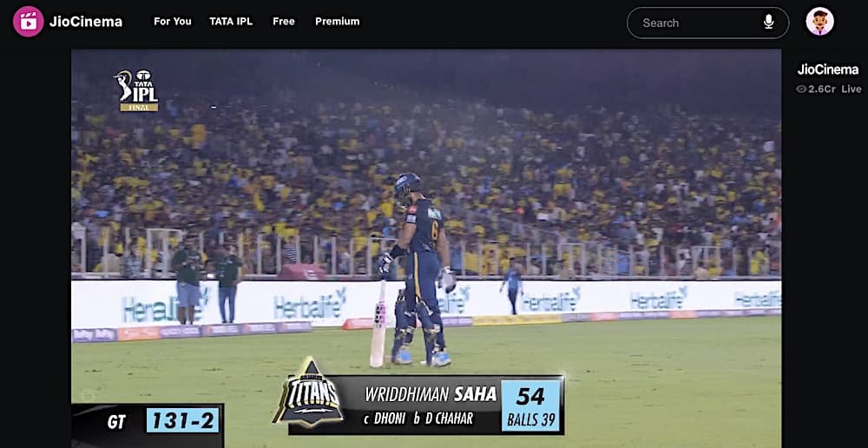Click the eye viewers count icon
Viewport: 868px width, 448px height.
click(x=801, y=89)
